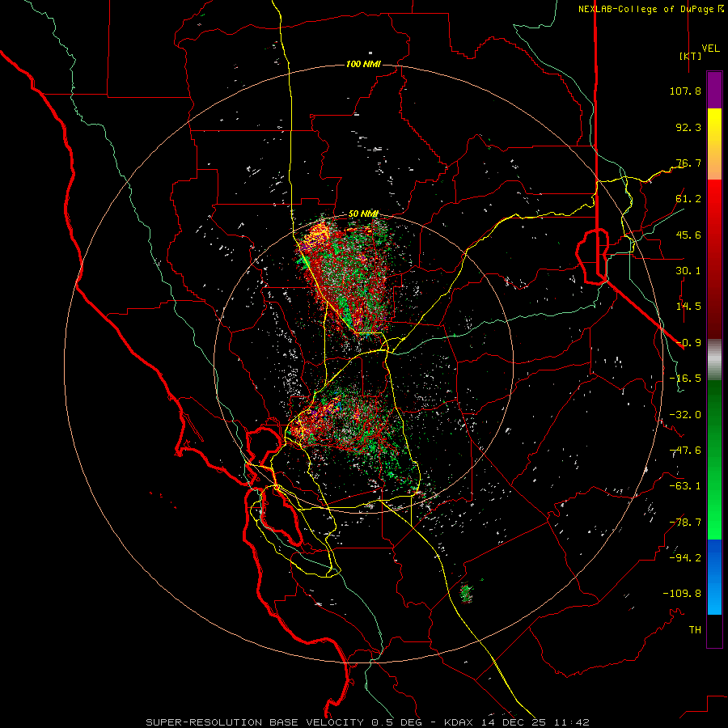Click the -63.1 velocity scale value
Screen dimensions: 728x728
[x=685, y=486]
